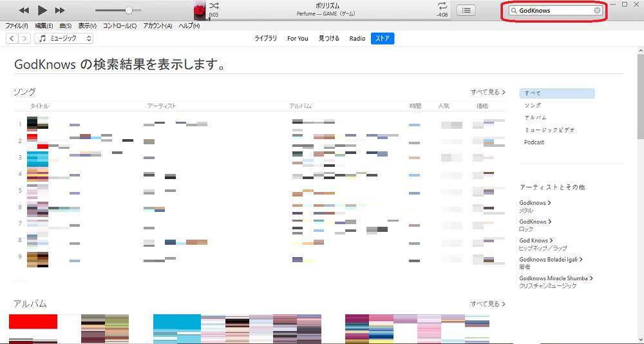Click into the GodKnows search box
The width and height of the screenshot is (644, 344).
click(x=554, y=10)
